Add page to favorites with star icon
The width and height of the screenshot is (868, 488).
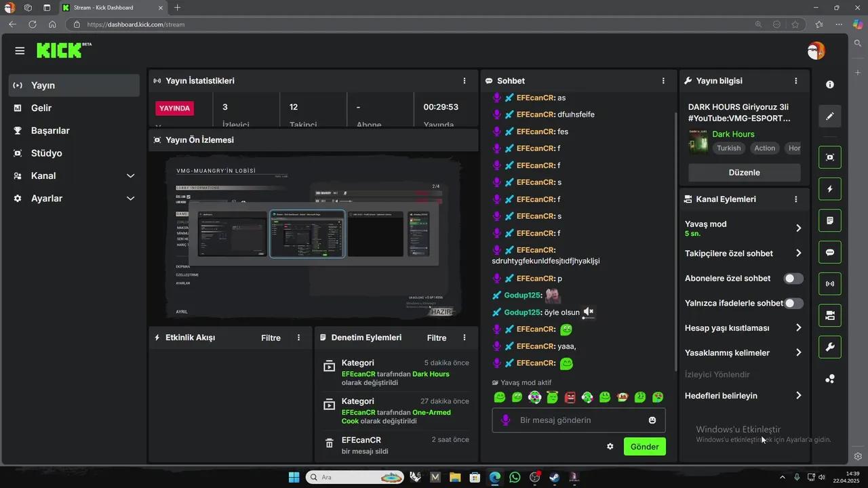click(795, 24)
